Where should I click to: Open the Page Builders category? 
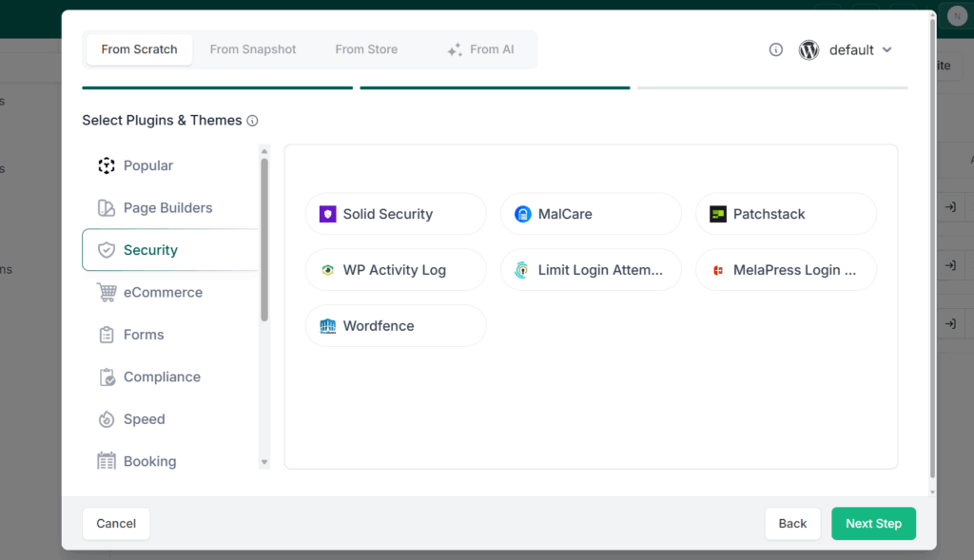(170, 208)
